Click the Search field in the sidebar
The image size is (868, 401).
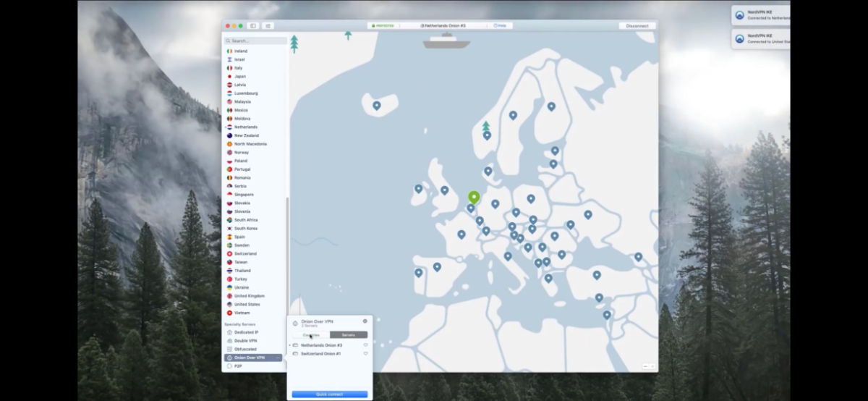coord(255,41)
